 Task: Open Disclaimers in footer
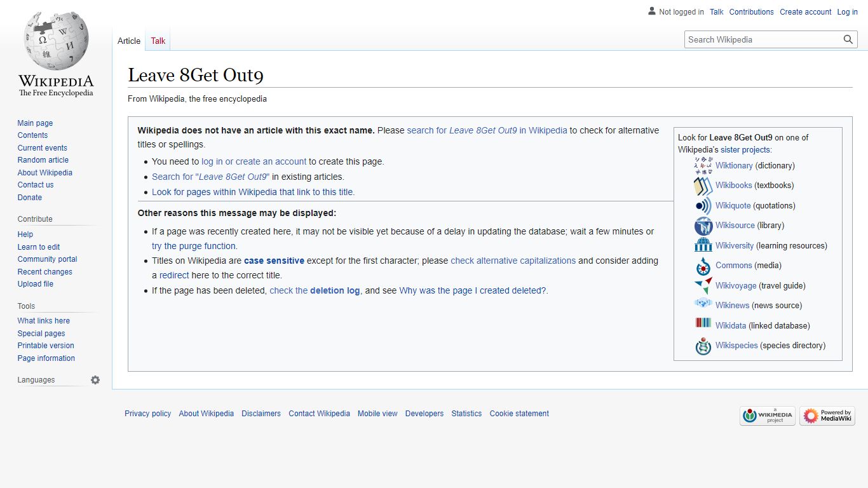261,414
